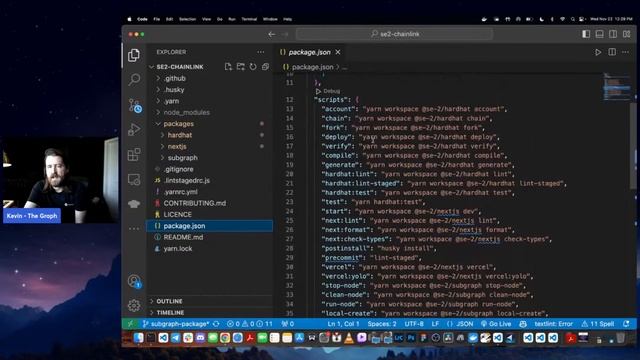Image resolution: width=640 pixels, height=360 pixels.
Task: Click the se2-chainlink command center search box
Action: (x=394, y=34)
